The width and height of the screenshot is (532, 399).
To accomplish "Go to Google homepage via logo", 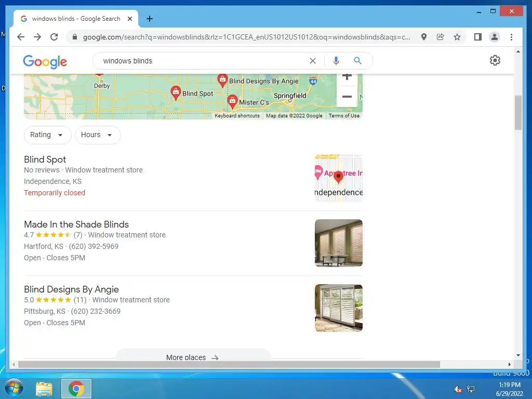I will (x=45, y=61).
